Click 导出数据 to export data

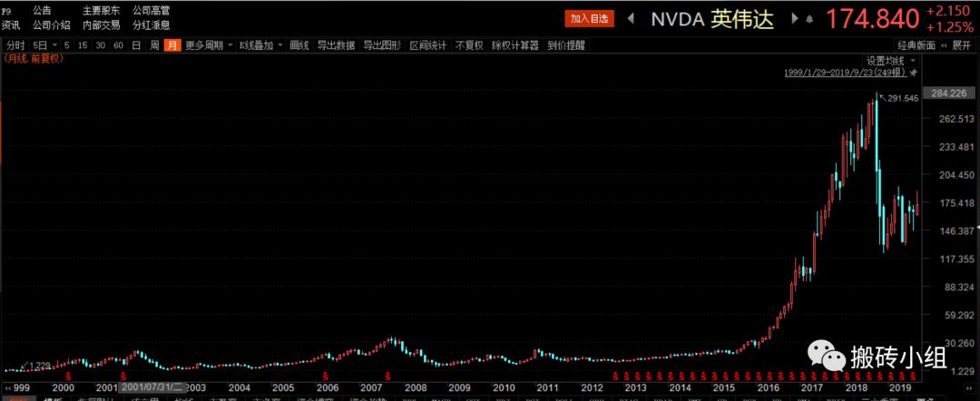click(x=337, y=45)
